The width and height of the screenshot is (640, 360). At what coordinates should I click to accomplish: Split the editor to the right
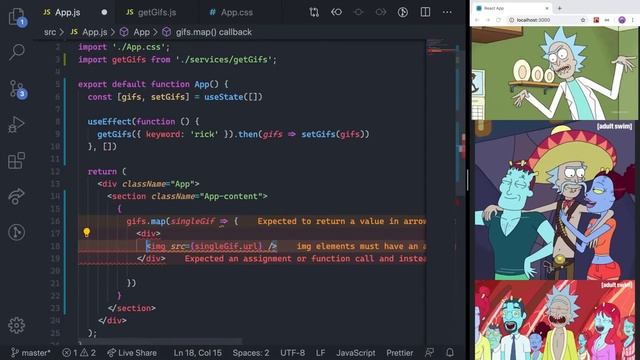425,12
